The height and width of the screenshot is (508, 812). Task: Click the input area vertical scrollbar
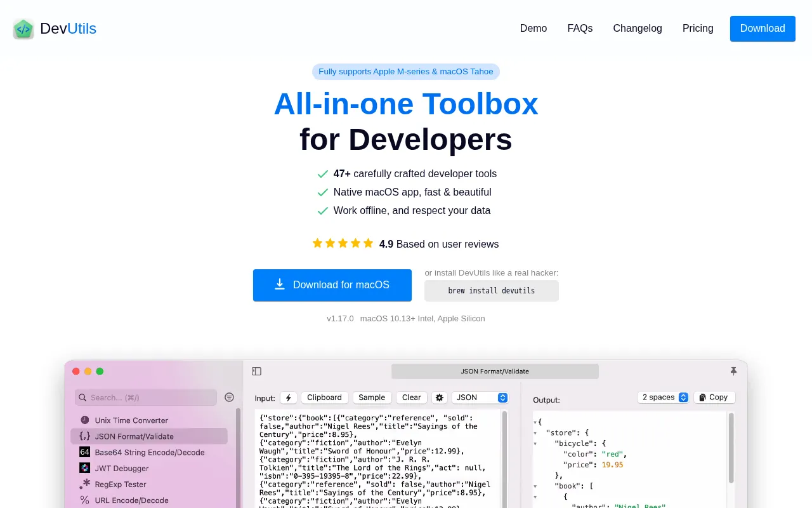pos(505,458)
